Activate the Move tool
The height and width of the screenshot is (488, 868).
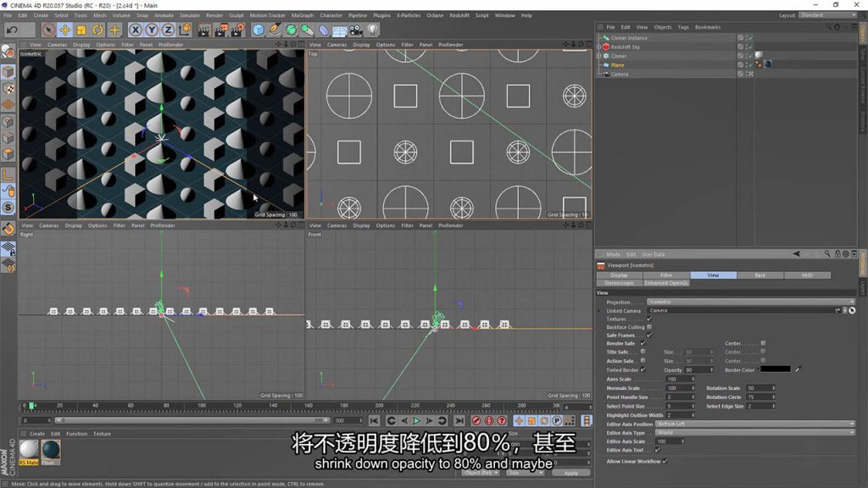click(x=64, y=30)
